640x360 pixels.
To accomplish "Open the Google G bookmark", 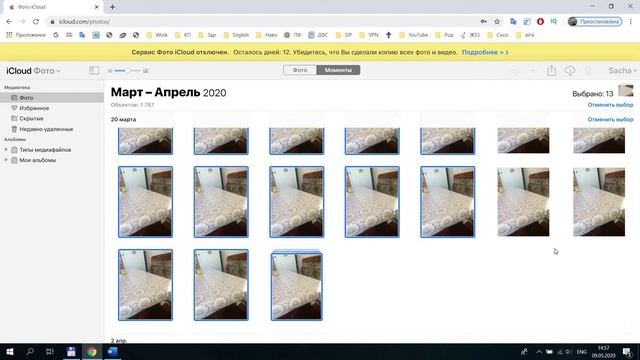I will click(56, 35).
